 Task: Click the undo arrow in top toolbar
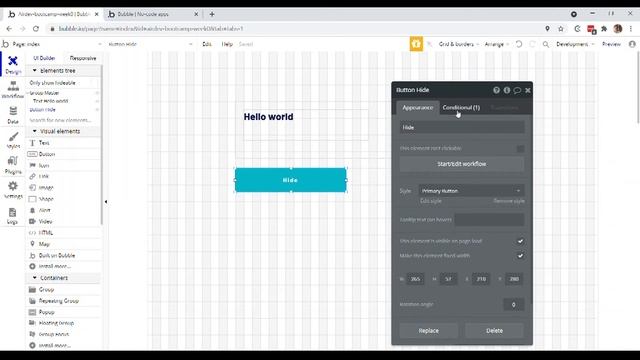(x=519, y=44)
